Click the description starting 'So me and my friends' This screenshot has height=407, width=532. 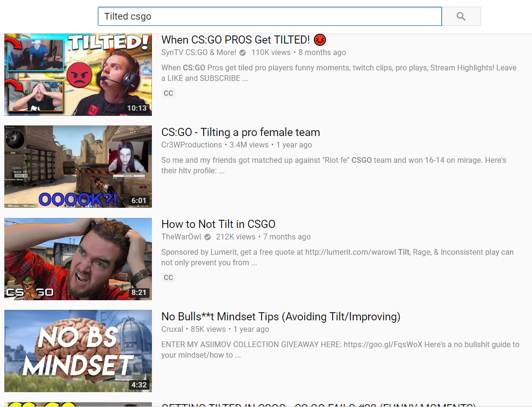click(x=334, y=165)
